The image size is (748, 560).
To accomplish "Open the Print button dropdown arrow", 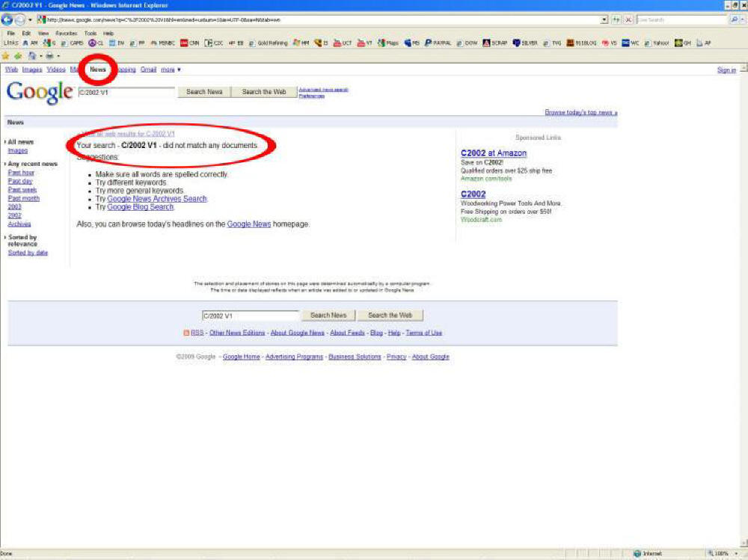I will click(58, 55).
